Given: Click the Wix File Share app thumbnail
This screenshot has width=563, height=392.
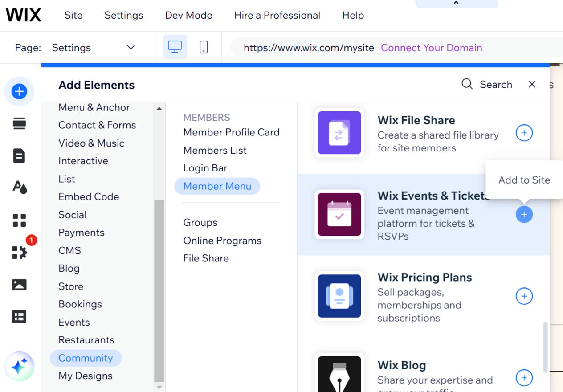Looking at the screenshot, I should 339,133.
